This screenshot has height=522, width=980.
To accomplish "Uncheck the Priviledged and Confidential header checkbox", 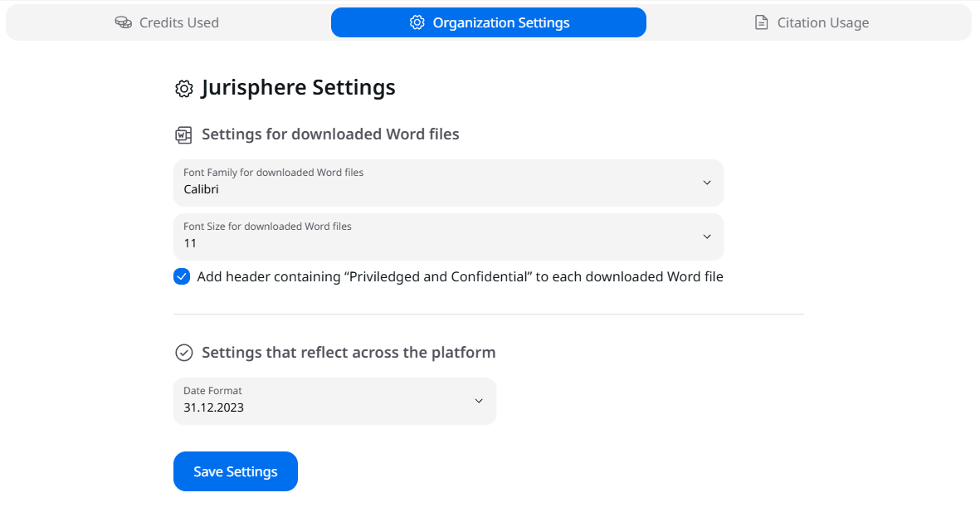I will [182, 276].
